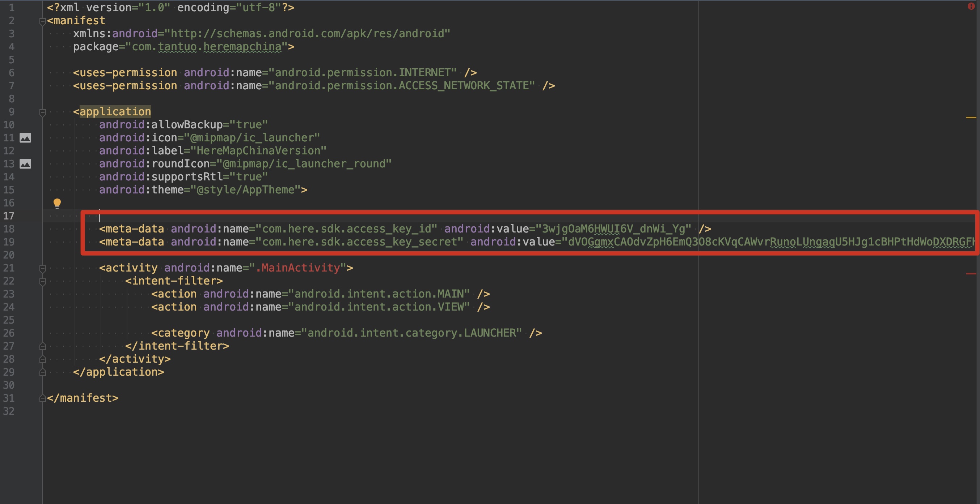Click the .MainActivity class reference
Image resolution: width=980 pixels, height=504 pixels.
click(297, 268)
